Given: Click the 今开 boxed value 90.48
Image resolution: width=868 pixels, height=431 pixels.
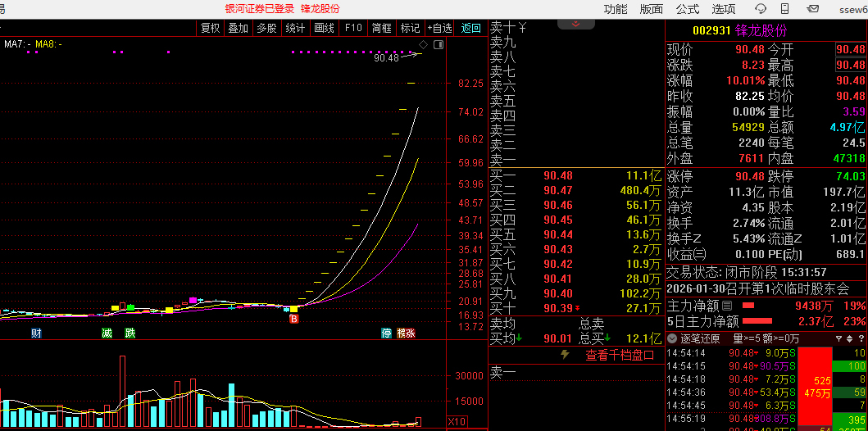Looking at the screenshot, I should (850, 49).
